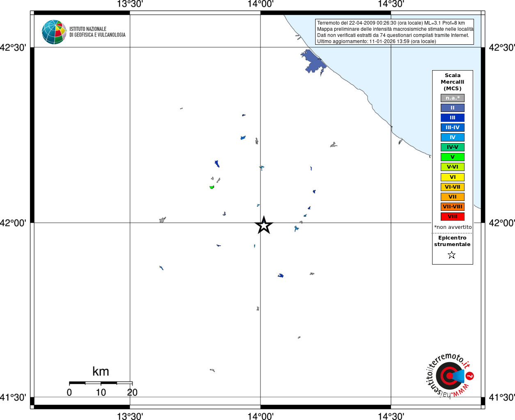Select the intensity VII orange swatch
The width and height of the screenshot is (515, 420).
[x=453, y=197]
